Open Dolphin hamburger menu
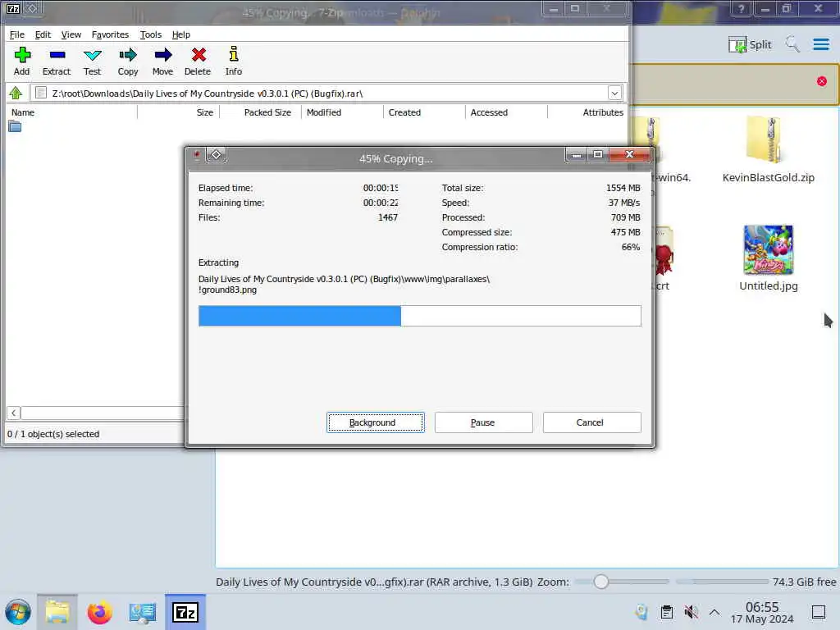 point(821,44)
